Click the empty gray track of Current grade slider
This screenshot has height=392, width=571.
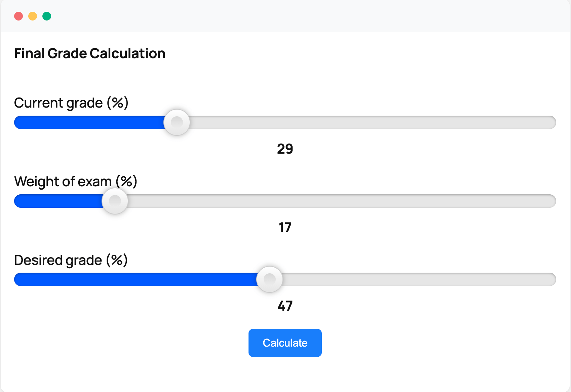click(373, 122)
